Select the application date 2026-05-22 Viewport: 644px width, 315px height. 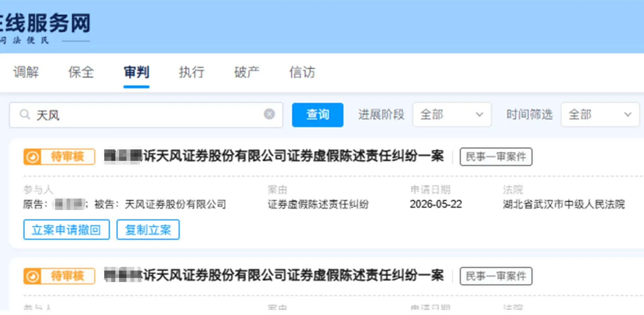coord(436,204)
